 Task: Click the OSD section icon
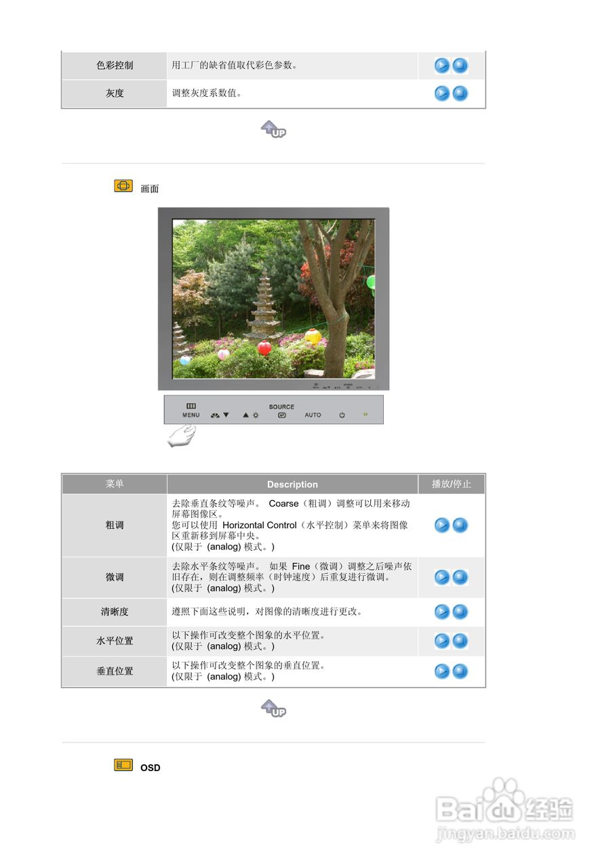coord(123,765)
